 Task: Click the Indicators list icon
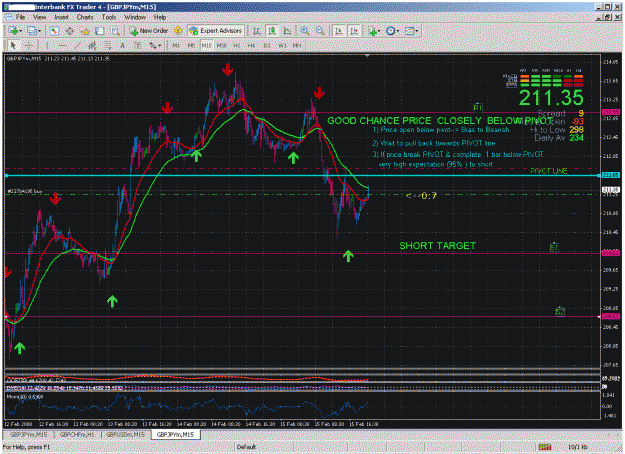(x=373, y=31)
